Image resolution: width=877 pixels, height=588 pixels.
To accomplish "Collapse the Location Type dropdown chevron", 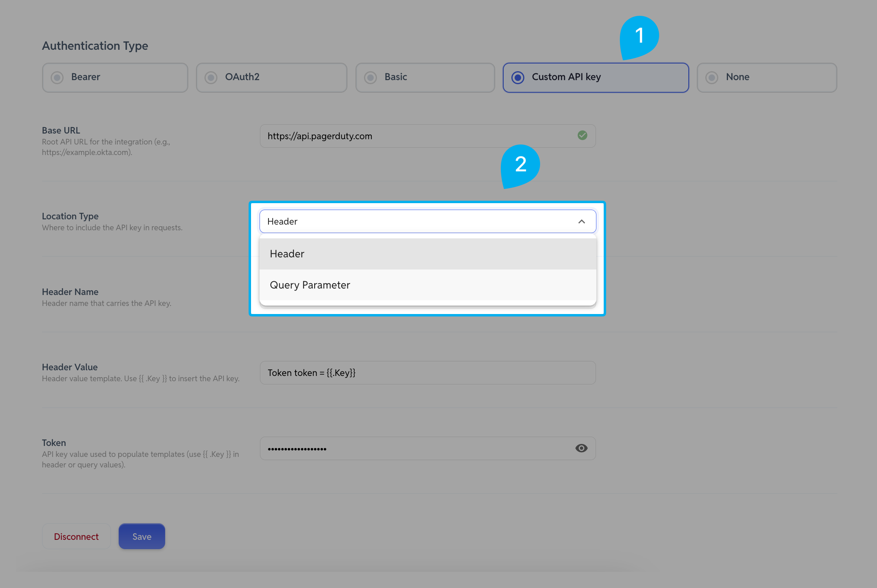I will [581, 221].
